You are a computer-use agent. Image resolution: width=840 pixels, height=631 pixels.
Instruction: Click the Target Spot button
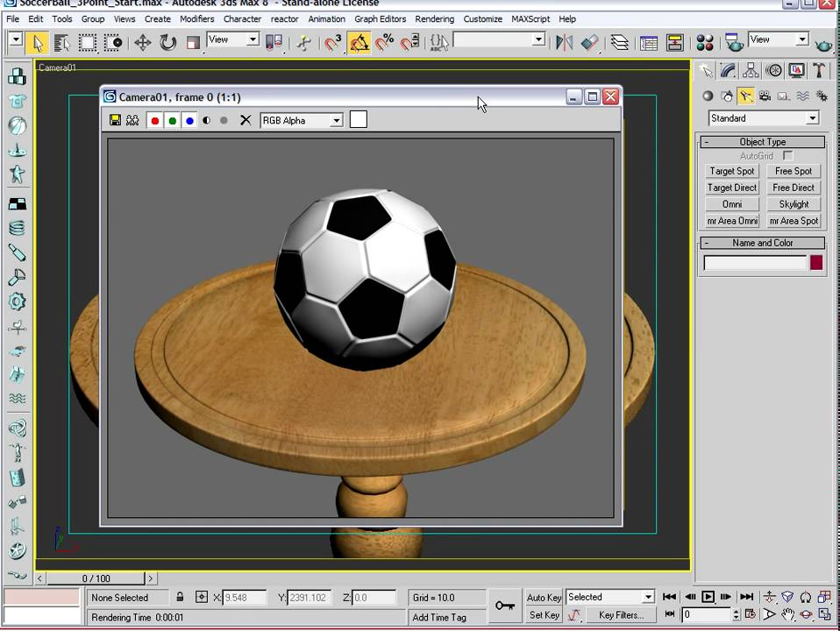point(732,171)
